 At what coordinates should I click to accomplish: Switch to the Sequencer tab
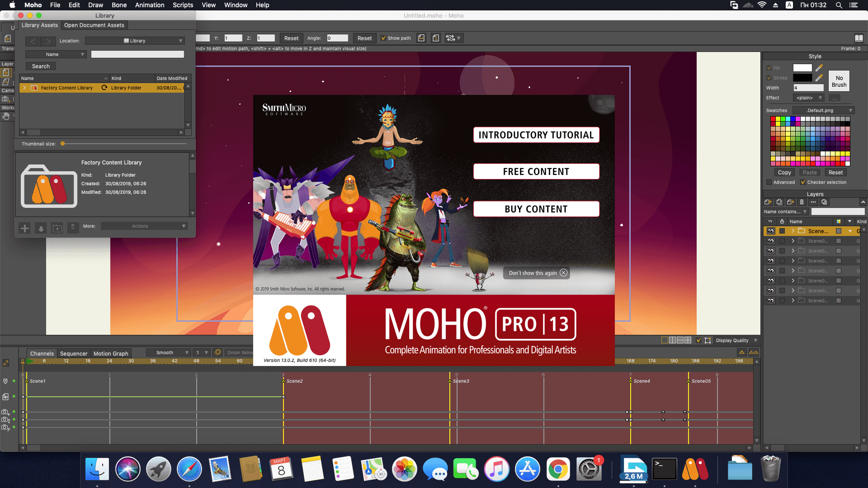click(x=74, y=353)
